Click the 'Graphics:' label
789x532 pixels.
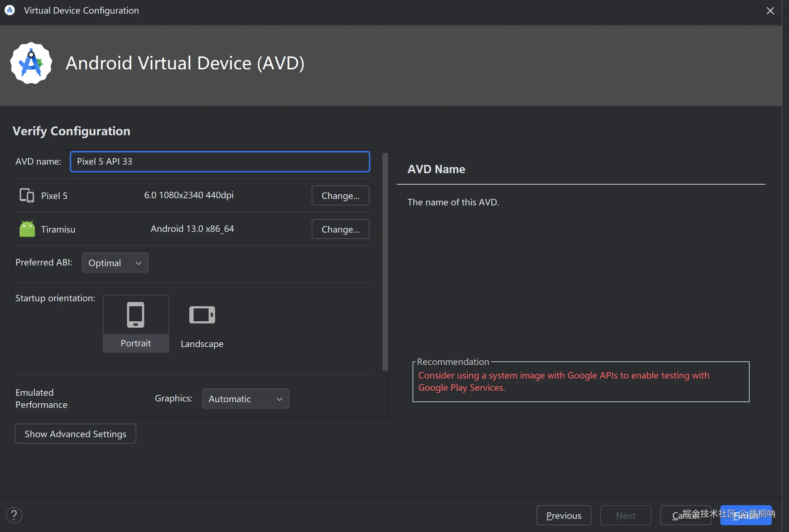tap(174, 398)
